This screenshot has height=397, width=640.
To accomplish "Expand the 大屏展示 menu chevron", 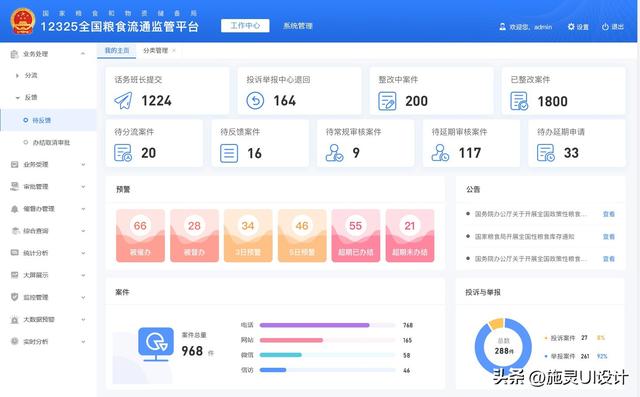I will click(x=83, y=275).
